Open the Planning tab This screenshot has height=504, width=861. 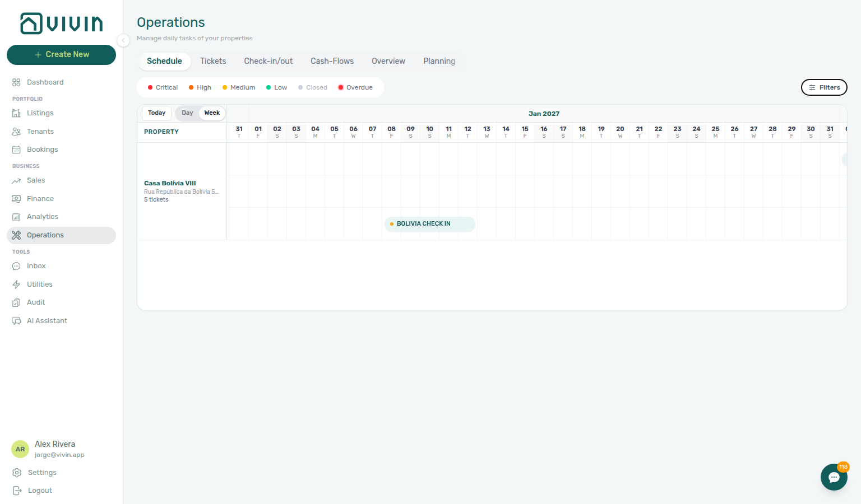click(439, 61)
